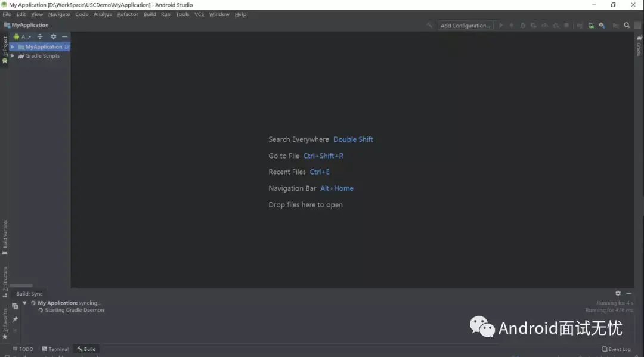Open SDK Manager from toolbar

[x=602, y=26]
